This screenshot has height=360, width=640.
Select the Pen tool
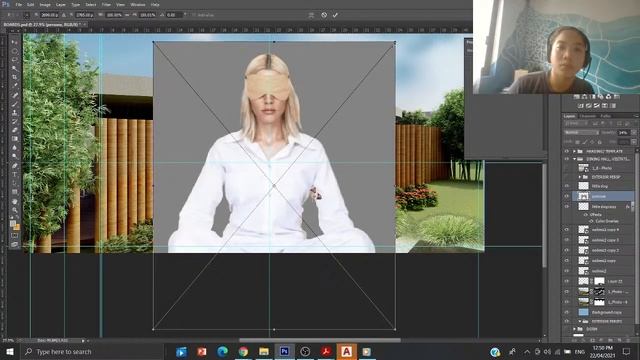pos(15,165)
